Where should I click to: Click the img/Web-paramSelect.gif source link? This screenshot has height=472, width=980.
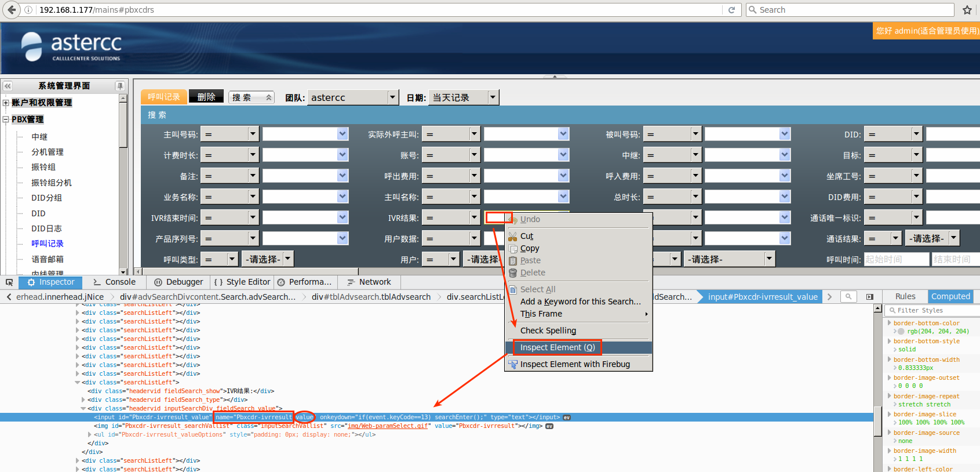point(388,426)
